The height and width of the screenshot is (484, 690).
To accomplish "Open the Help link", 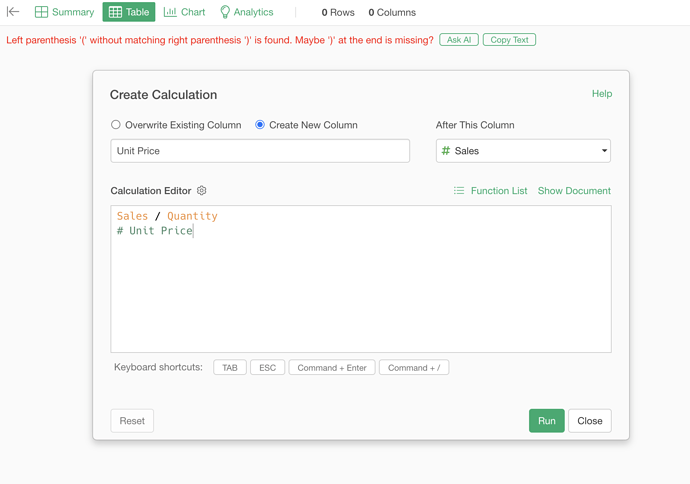I will [602, 94].
